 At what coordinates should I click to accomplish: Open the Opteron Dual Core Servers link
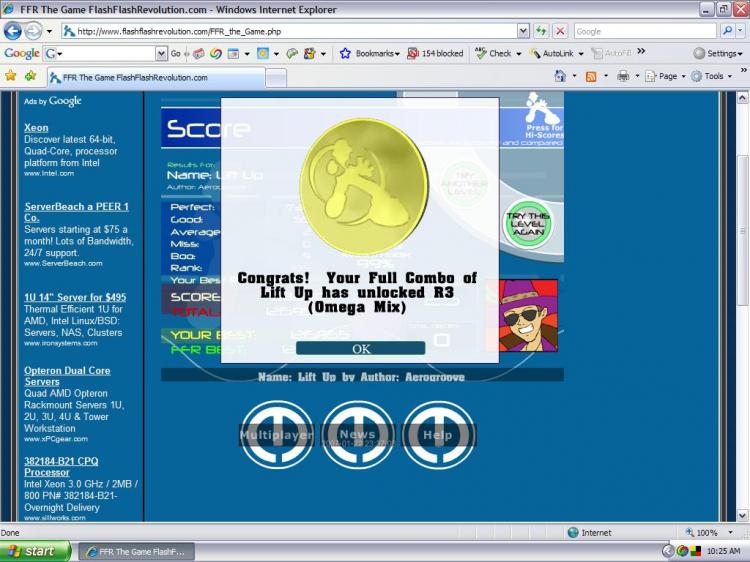[67, 376]
